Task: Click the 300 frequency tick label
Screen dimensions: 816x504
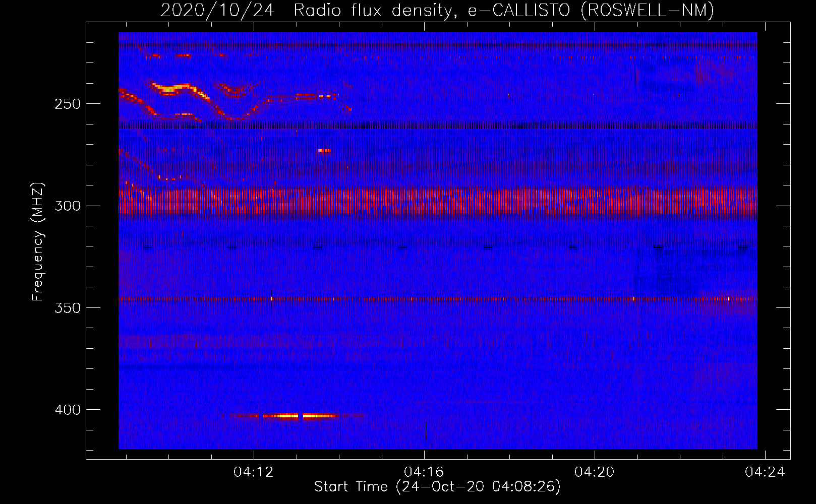Action: tap(68, 206)
